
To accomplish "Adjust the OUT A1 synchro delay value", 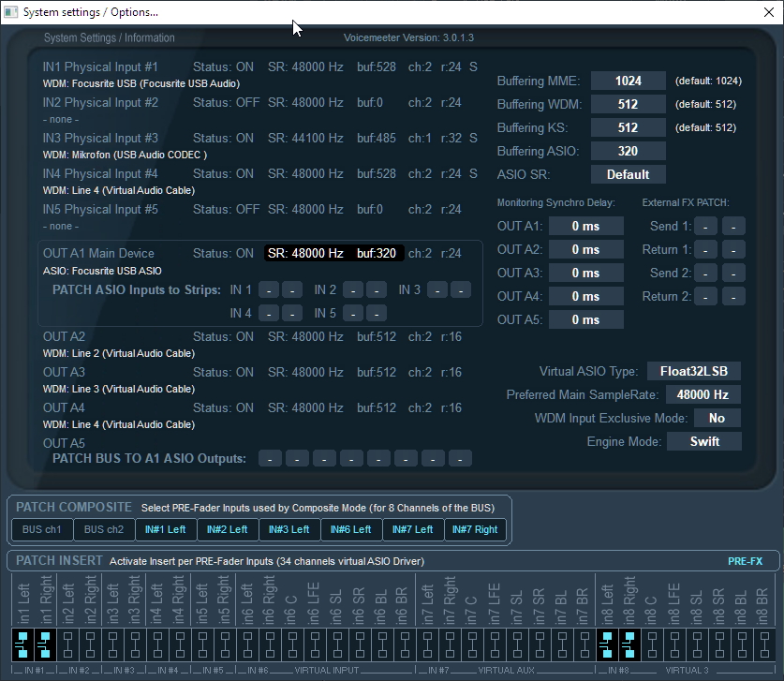I will [585, 226].
